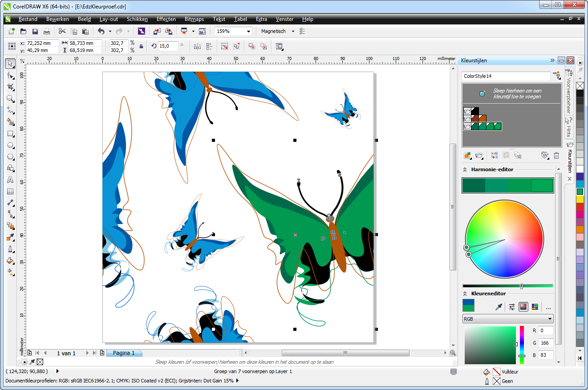The image size is (588, 390).
Task: Collapse the Kleureneditor section
Action: point(466,293)
